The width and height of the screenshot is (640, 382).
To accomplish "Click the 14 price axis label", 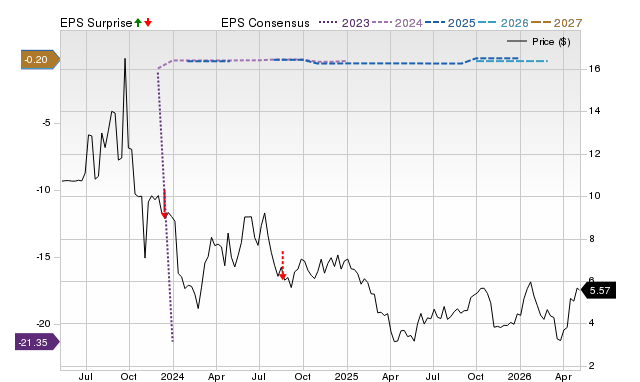I will (594, 111).
